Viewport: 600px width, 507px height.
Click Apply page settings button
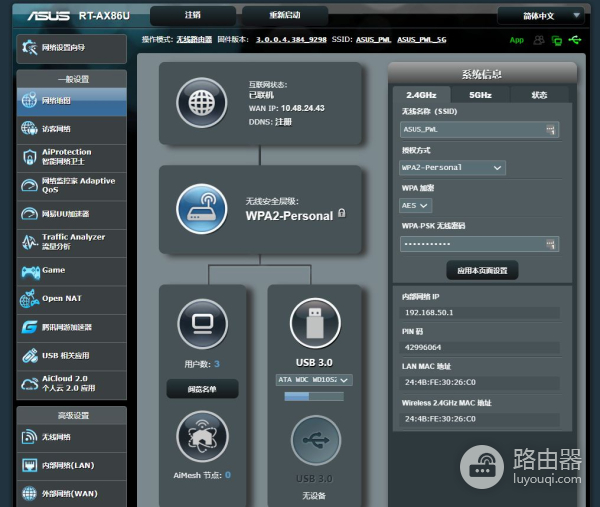click(x=483, y=271)
